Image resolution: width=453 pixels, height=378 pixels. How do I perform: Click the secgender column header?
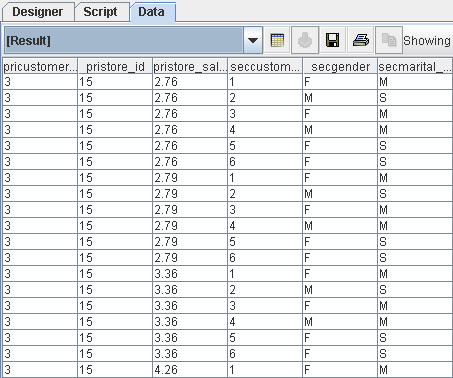[x=340, y=66]
